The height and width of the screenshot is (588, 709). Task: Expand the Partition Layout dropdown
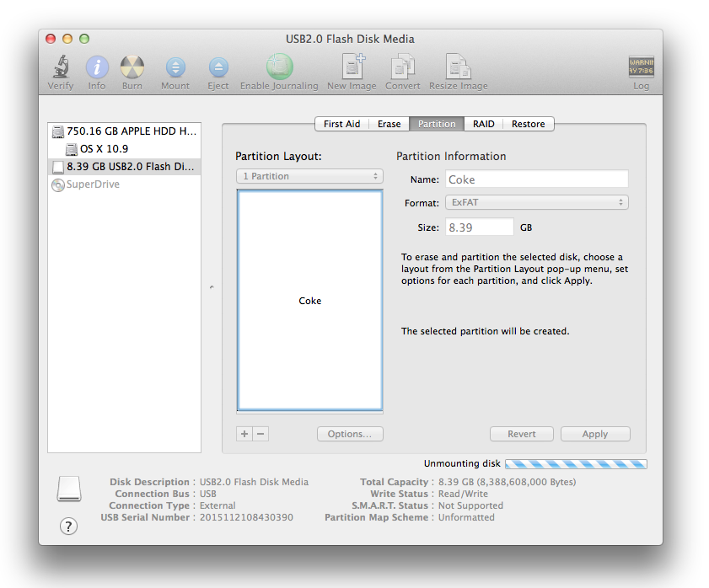(309, 176)
